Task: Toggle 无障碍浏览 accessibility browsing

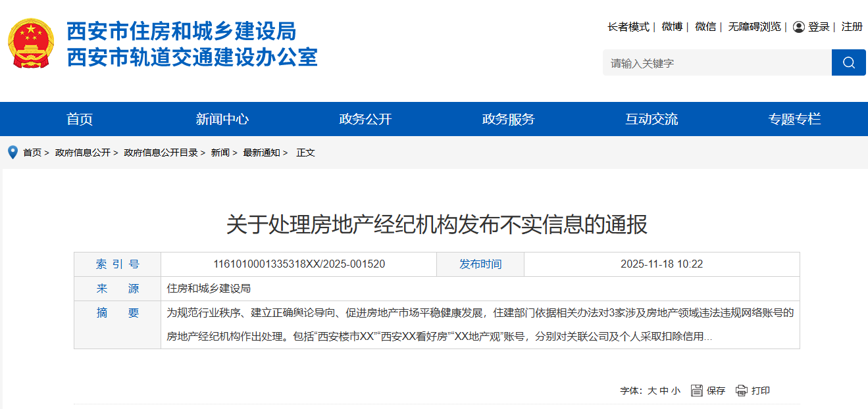Action: click(x=754, y=27)
